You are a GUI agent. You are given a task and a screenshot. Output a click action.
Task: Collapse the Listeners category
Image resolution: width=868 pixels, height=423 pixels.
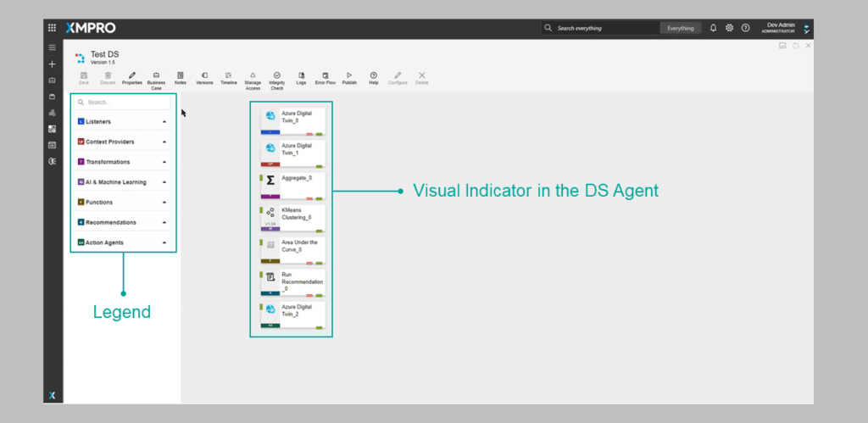pos(164,122)
